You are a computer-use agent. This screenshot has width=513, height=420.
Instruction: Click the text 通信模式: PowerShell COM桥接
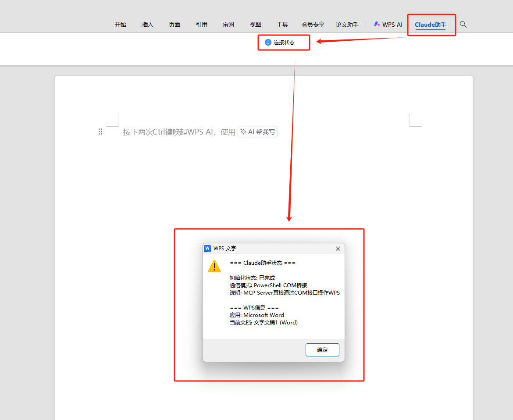(268, 285)
